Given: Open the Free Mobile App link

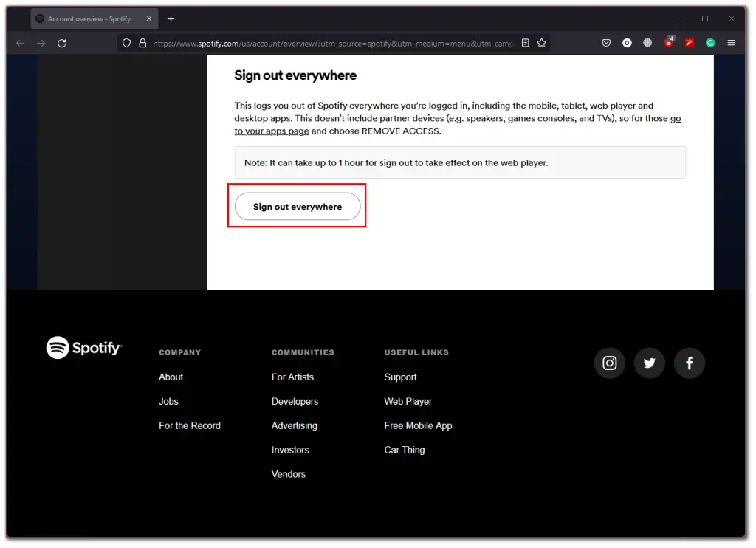Looking at the screenshot, I should pos(419,426).
